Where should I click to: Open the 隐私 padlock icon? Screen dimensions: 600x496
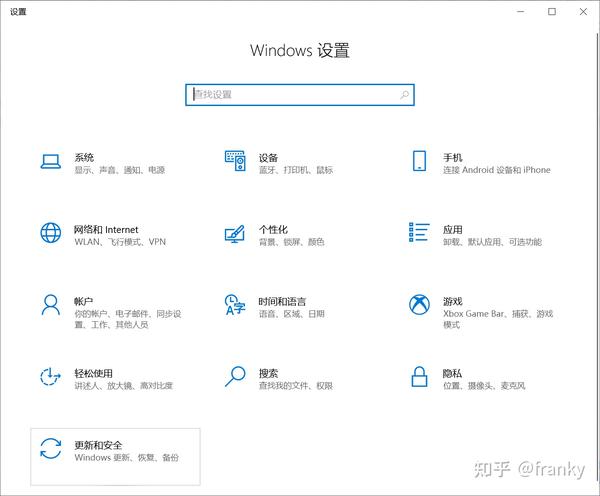[x=419, y=377]
